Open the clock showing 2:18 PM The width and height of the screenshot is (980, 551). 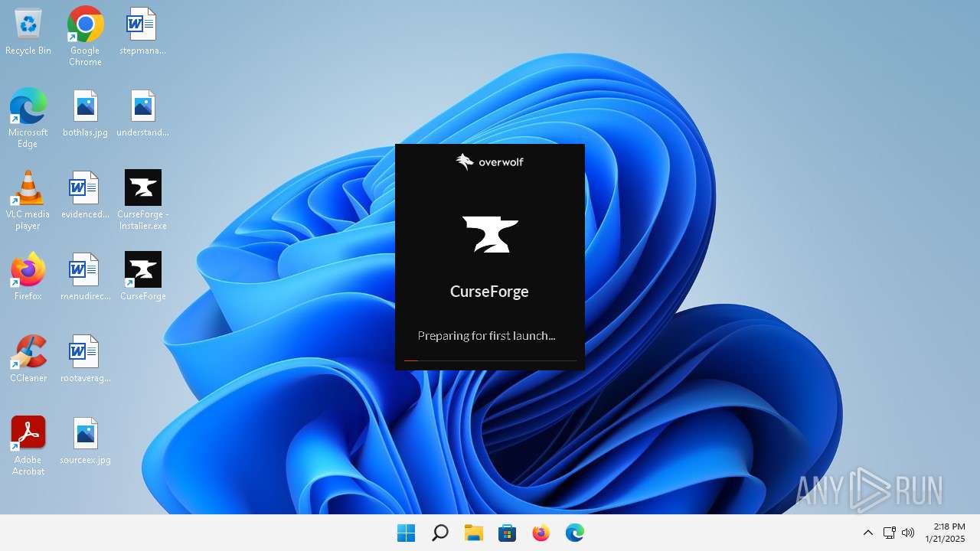pyautogui.click(x=945, y=533)
